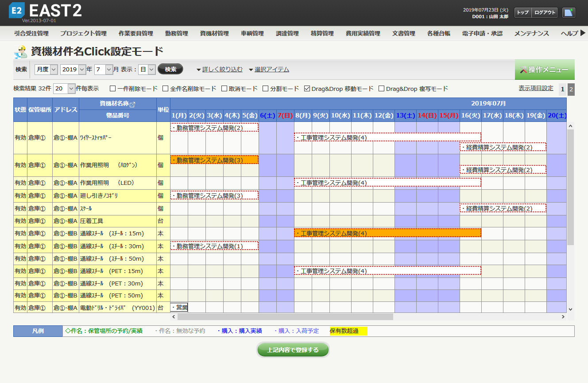
Task: Click the worker icon beside page title
Action: pyautogui.click(x=20, y=51)
